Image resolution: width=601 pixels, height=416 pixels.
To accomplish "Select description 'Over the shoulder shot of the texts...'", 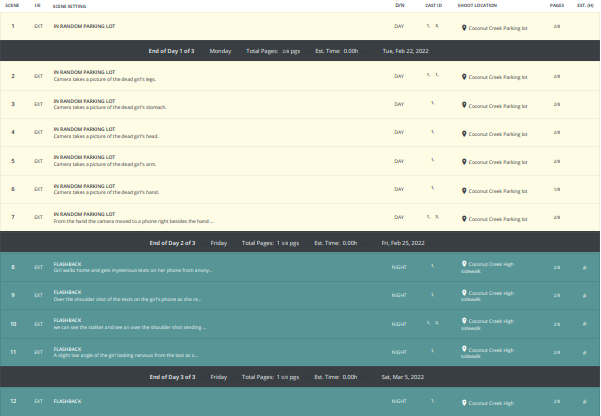I will pyautogui.click(x=127, y=299).
